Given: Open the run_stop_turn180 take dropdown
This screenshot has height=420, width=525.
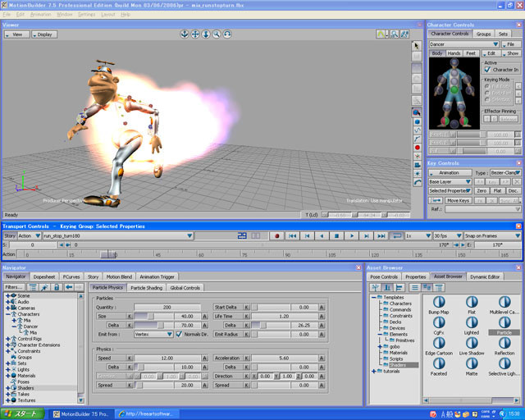Looking at the screenshot, I should (118, 235).
